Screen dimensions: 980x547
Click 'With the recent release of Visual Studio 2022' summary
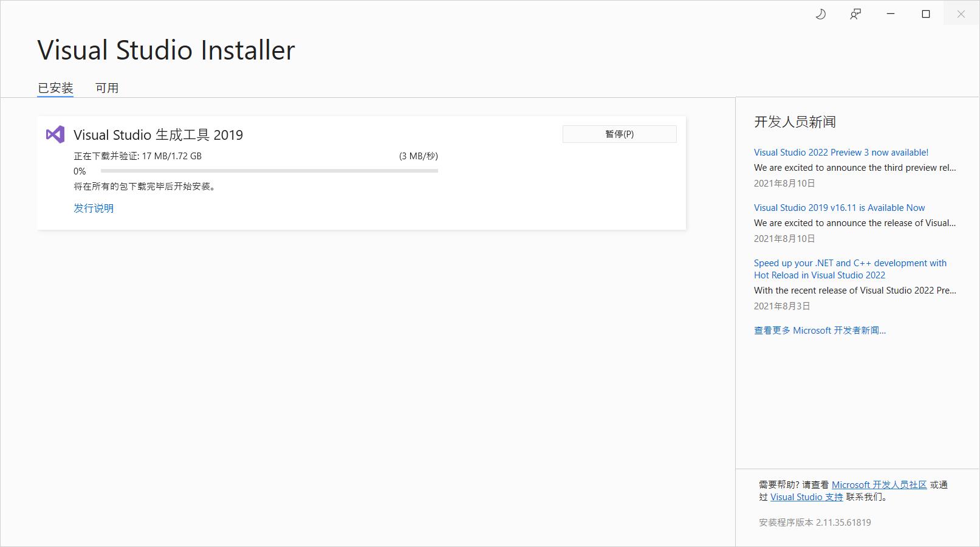point(855,291)
